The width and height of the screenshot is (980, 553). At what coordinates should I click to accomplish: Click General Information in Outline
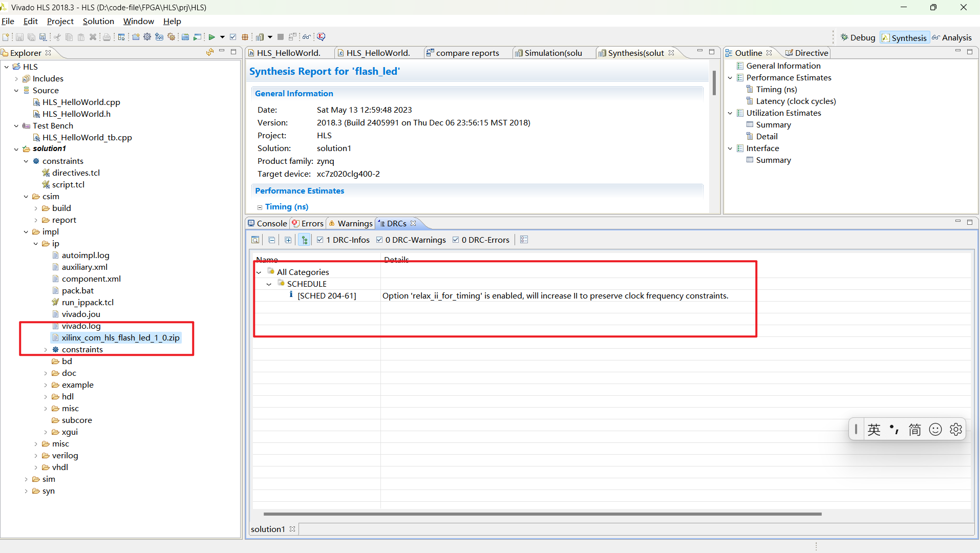pos(783,66)
